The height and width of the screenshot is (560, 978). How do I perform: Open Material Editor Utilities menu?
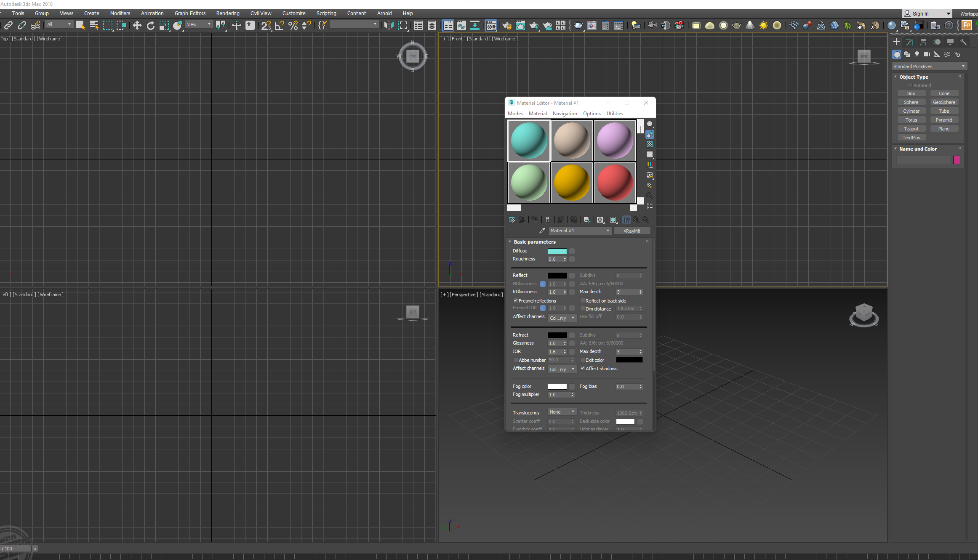tap(614, 114)
